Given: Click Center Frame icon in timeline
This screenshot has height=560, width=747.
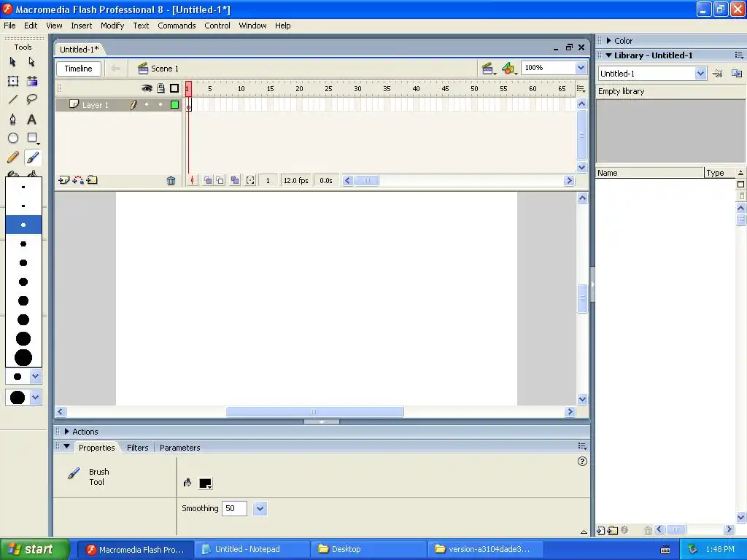Looking at the screenshot, I should (x=192, y=181).
